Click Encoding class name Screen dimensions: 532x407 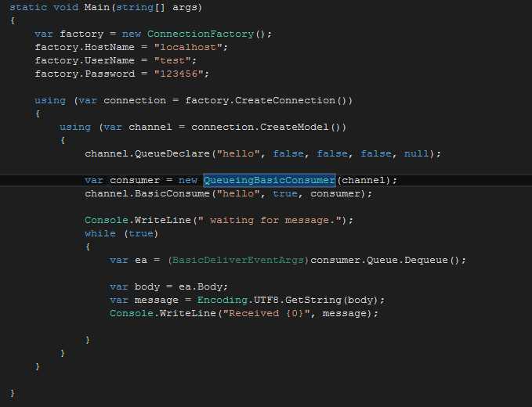[x=223, y=300]
